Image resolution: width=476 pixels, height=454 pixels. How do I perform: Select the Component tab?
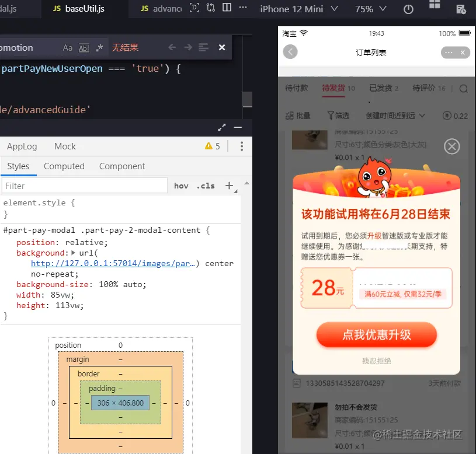[x=122, y=166]
